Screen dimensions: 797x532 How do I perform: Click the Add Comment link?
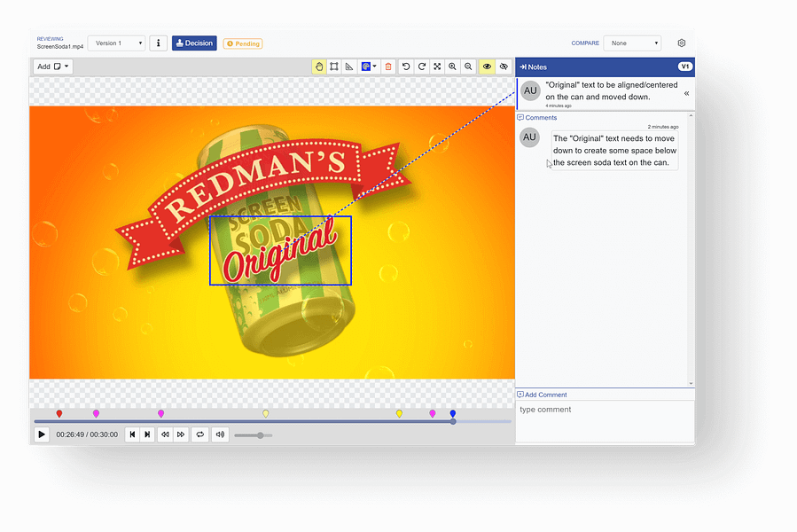point(544,395)
